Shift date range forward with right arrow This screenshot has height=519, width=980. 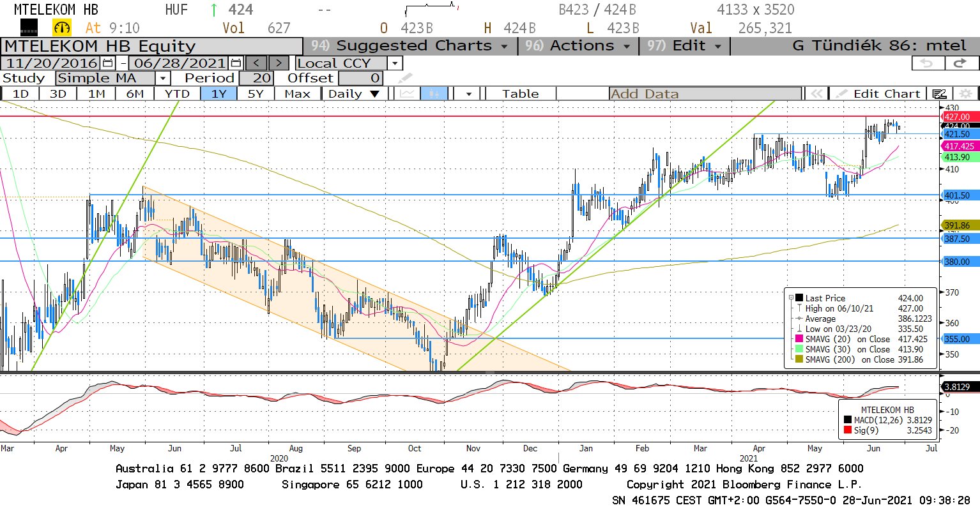[x=279, y=63]
